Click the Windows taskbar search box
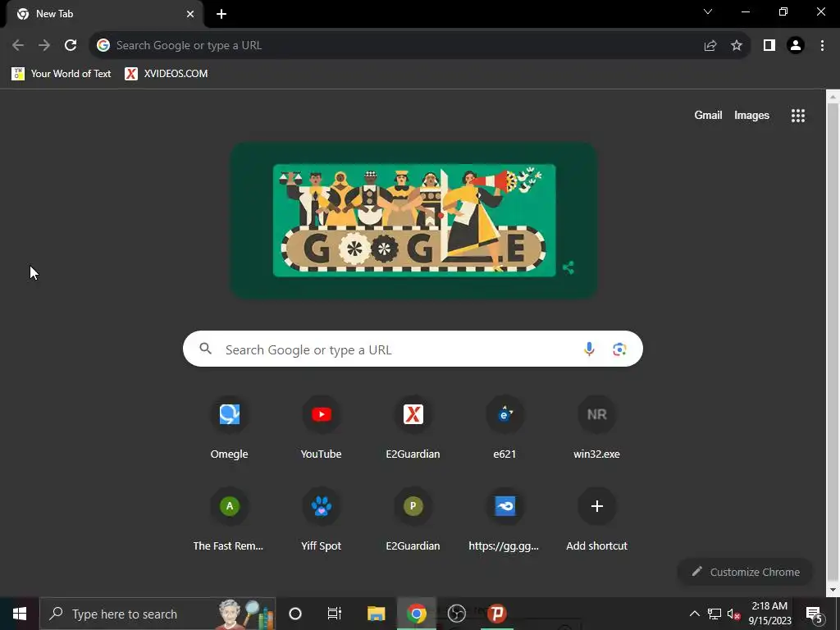 tap(157, 614)
